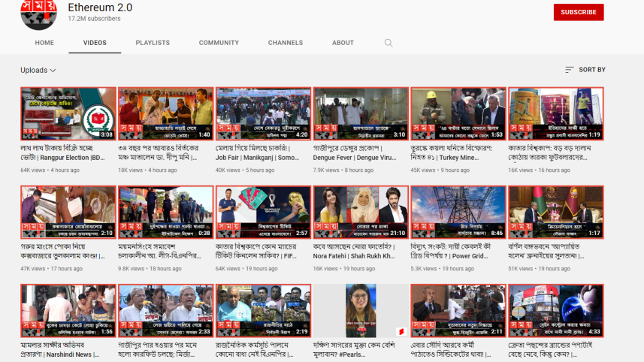Play the Pearls short thumbnail
This screenshot has height=362, width=644.
tap(361, 311)
